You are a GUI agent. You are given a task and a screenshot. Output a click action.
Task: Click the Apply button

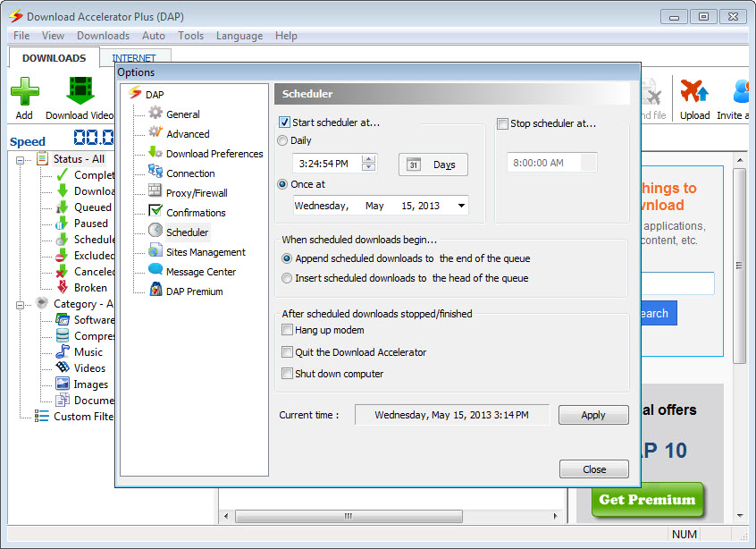point(593,415)
